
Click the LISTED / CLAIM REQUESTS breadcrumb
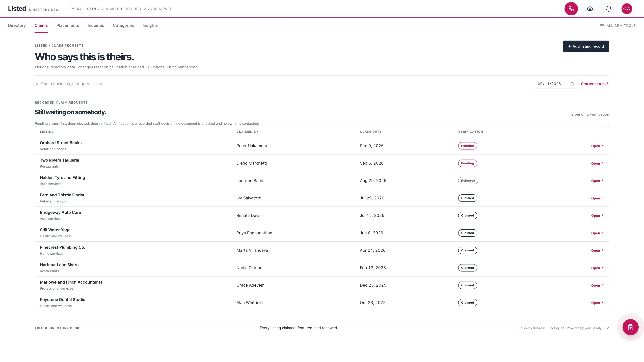(x=59, y=45)
